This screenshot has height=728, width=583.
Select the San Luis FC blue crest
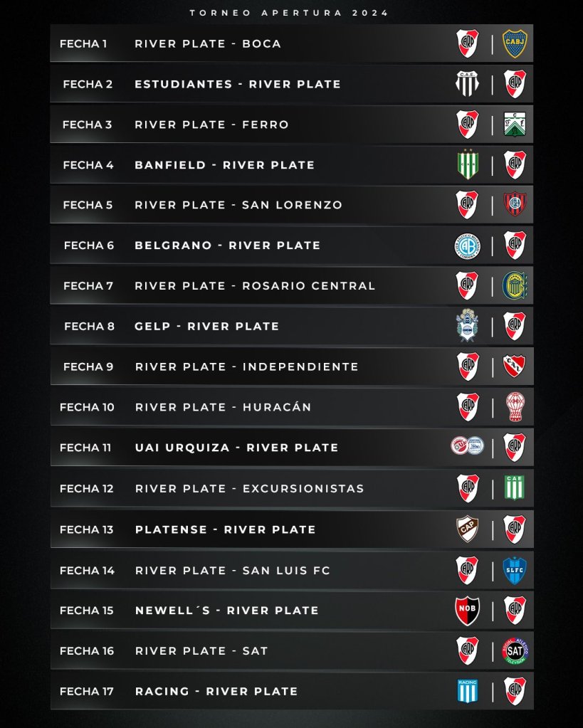tap(515, 570)
